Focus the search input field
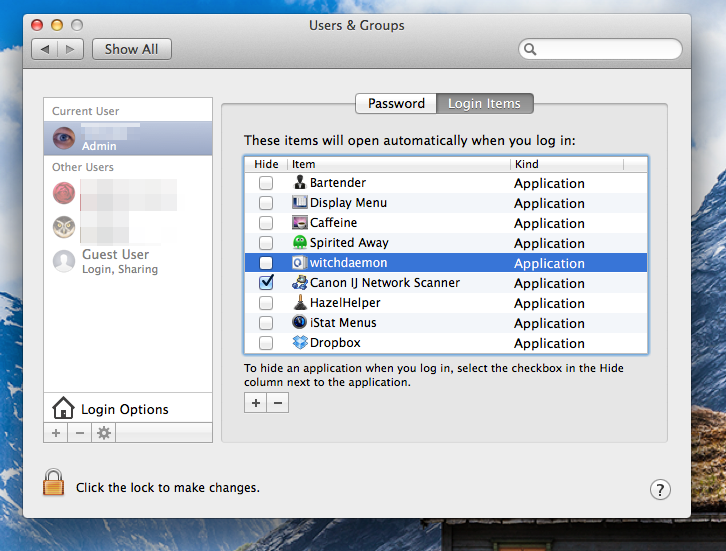726x551 pixels. (x=600, y=49)
